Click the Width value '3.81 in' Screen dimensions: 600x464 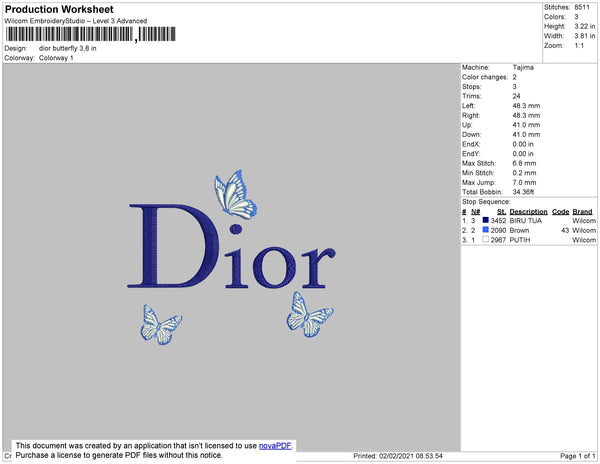(584, 36)
